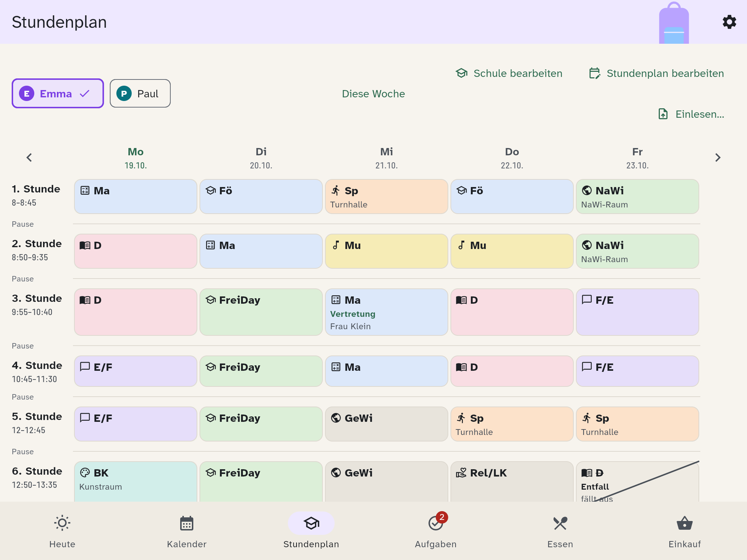Select Friday cancelled D Entfall lesson
The width and height of the screenshot is (747, 560).
click(x=638, y=481)
